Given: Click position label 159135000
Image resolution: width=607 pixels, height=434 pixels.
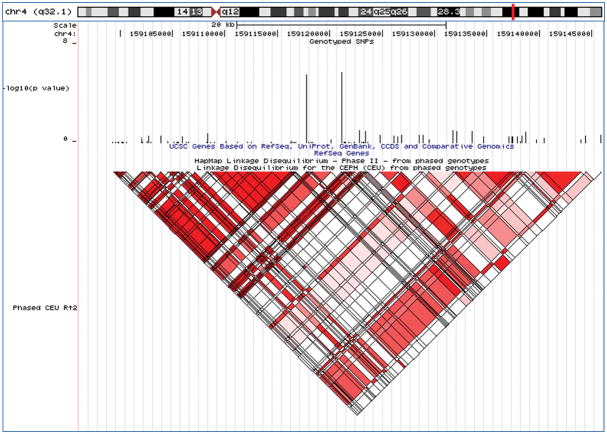Looking at the screenshot, I should (x=465, y=34).
